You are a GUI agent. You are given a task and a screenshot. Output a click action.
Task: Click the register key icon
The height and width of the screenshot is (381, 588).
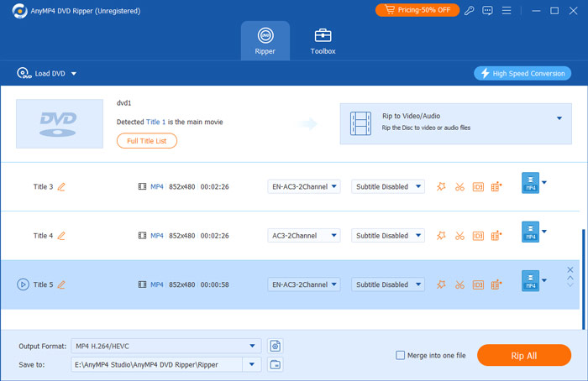click(x=469, y=10)
